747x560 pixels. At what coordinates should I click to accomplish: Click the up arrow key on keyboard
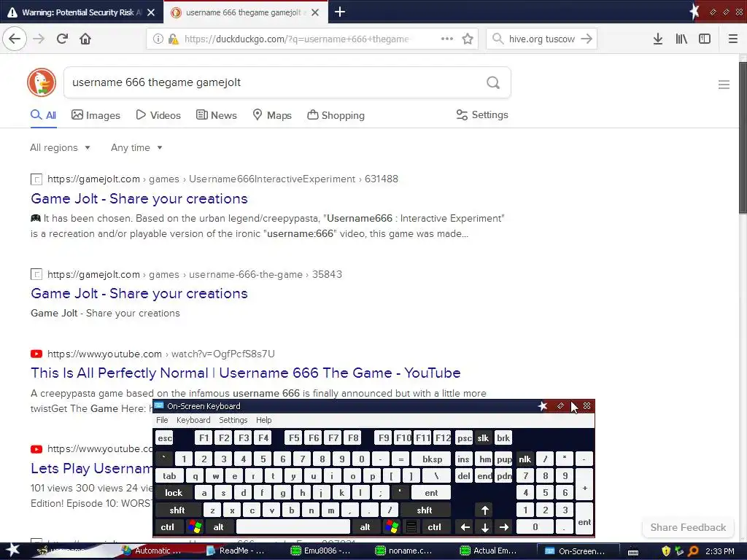tap(484, 510)
